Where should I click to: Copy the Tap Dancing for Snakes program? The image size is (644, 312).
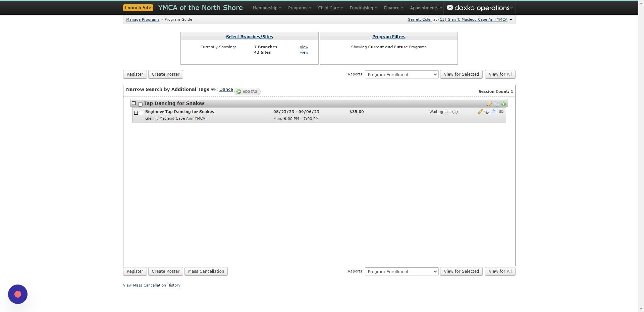click(497, 104)
